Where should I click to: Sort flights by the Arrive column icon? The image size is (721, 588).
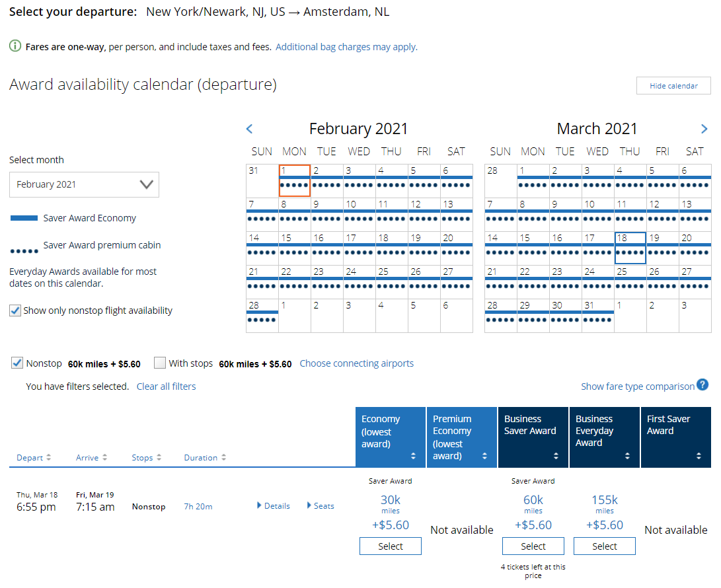(x=106, y=457)
